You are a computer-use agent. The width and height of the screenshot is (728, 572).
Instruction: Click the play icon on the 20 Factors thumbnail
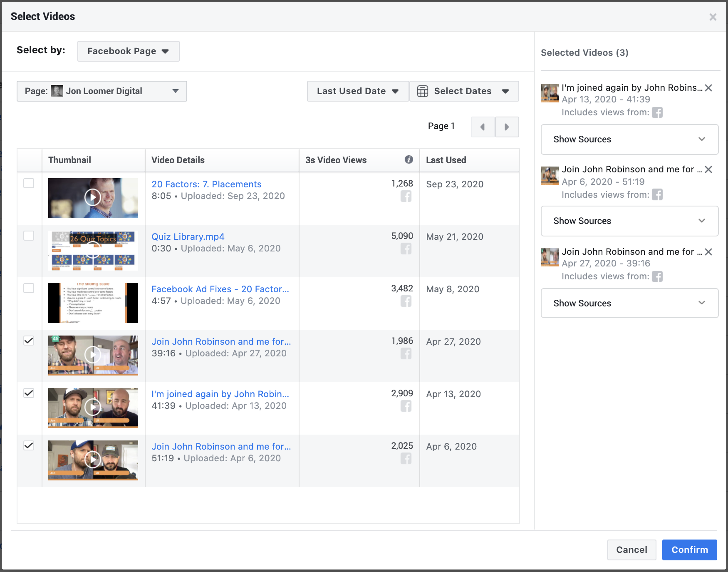(x=93, y=198)
